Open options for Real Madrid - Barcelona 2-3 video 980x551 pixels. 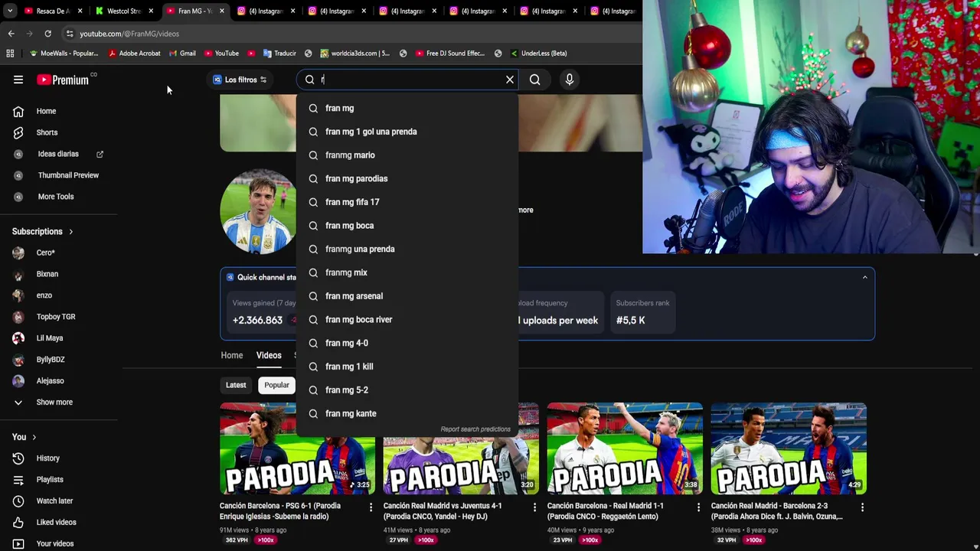[x=862, y=507]
